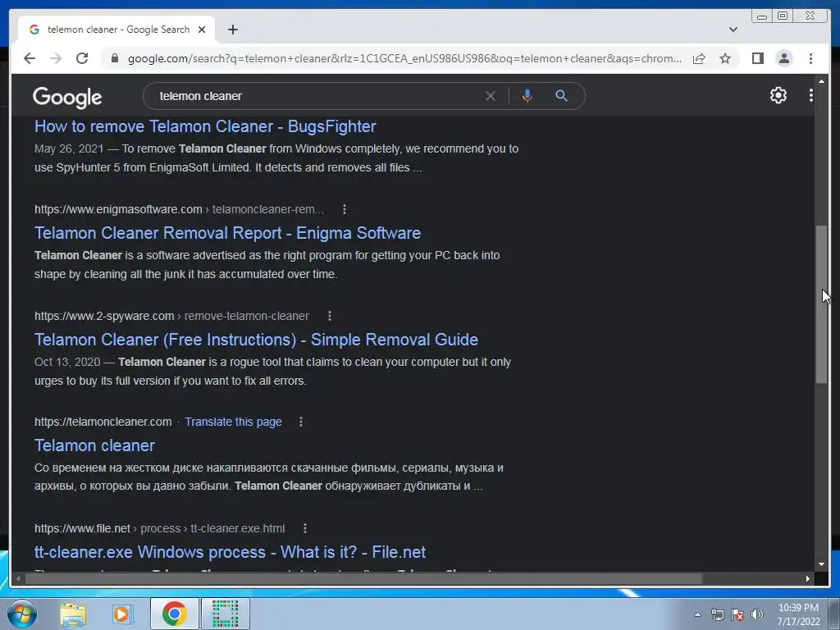
Task: Open Google quick settings gear
Action: click(778, 95)
